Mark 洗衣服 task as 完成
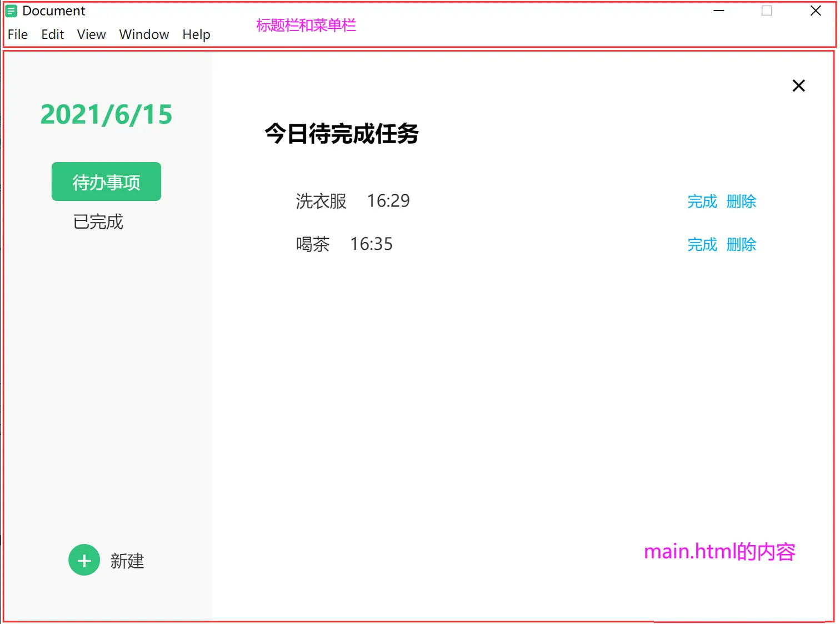 click(x=702, y=202)
